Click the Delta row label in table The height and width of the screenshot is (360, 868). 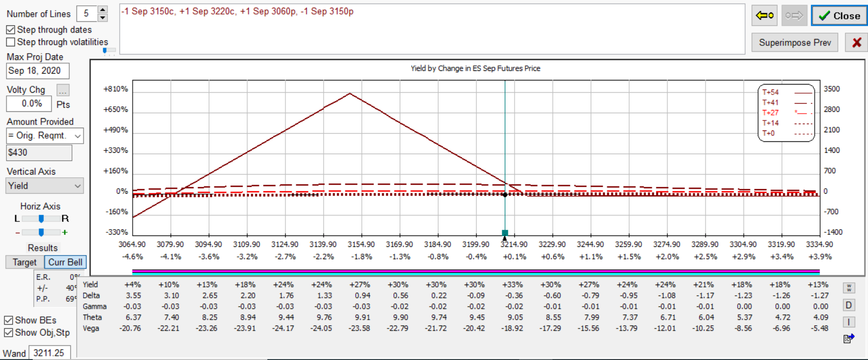[x=91, y=295]
